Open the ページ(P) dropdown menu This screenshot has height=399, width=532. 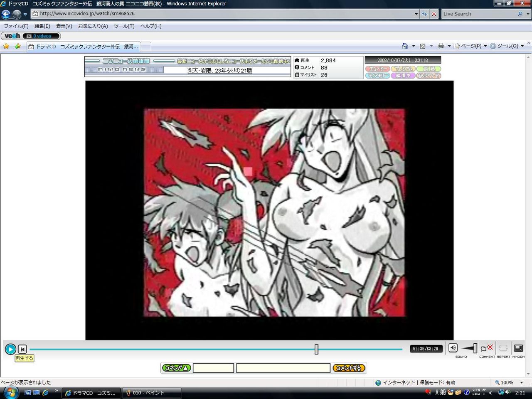470,46
